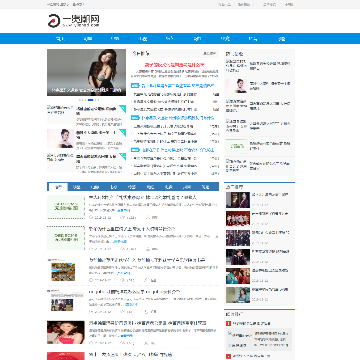Open the red headline in center news panel
360x360 pixels.
coord(175,65)
